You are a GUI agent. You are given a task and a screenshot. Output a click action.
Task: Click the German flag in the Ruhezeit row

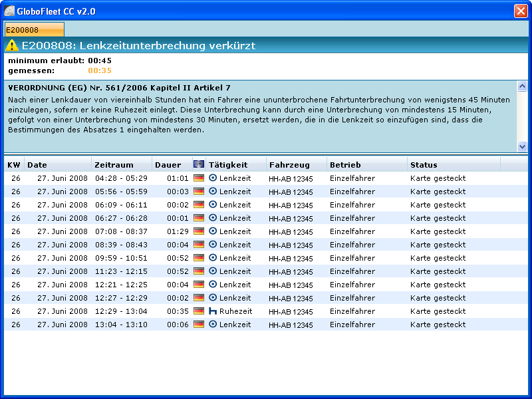pyautogui.click(x=198, y=311)
